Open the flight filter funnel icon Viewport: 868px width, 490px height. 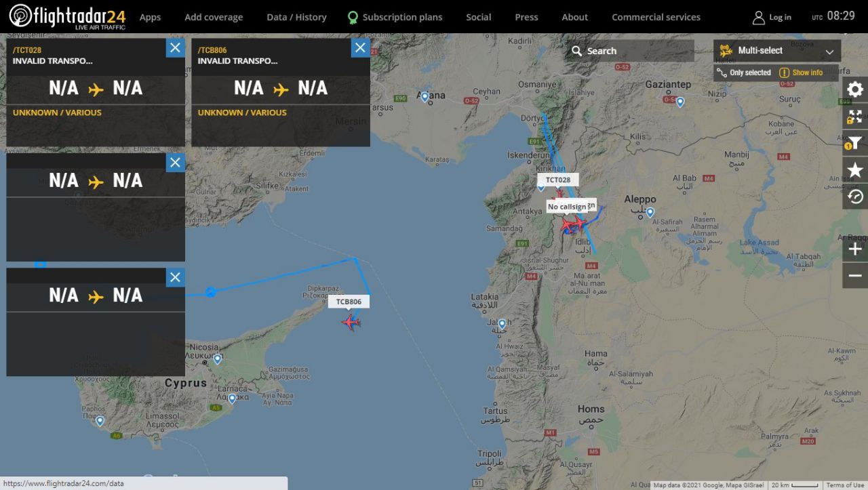point(855,143)
